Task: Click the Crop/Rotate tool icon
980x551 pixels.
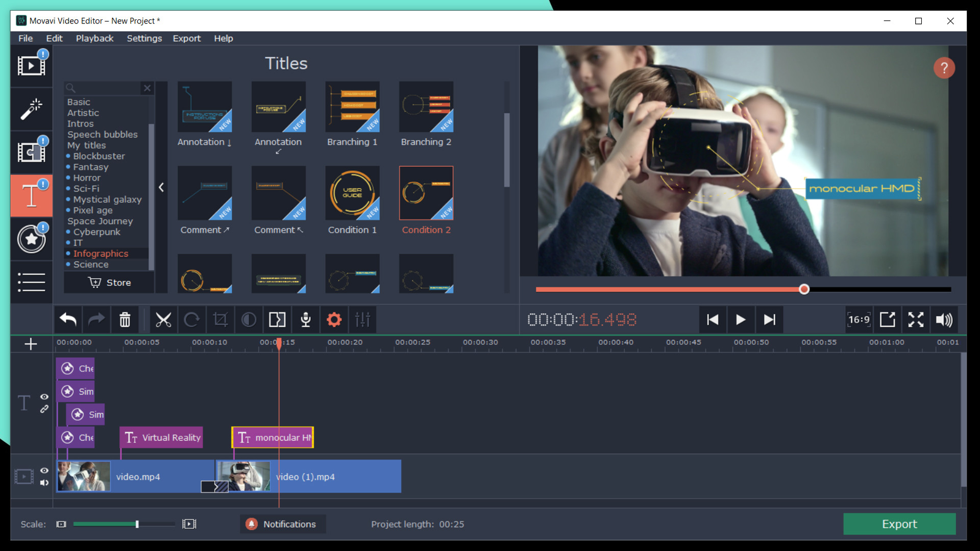Action: point(219,320)
